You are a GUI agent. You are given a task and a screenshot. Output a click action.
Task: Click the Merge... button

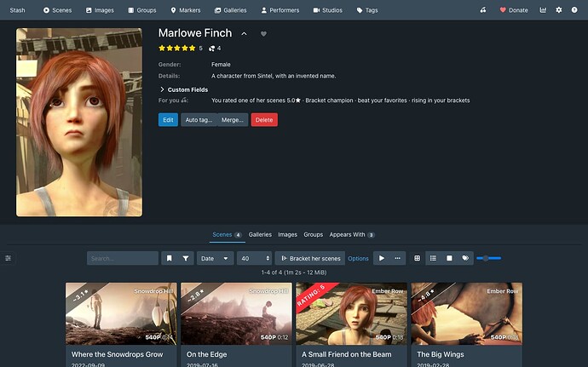coord(233,120)
